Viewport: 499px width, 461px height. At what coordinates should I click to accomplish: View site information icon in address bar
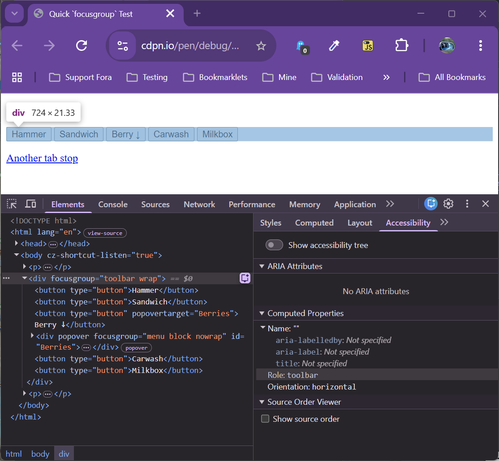coord(122,46)
